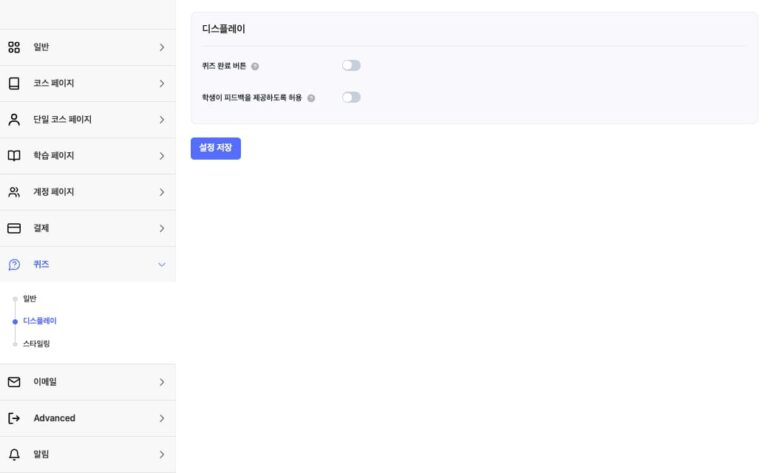Select 디스플레이 submenu item
Image resolution: width=768 pixels, height=473 pixels.
tap(40, 321)
